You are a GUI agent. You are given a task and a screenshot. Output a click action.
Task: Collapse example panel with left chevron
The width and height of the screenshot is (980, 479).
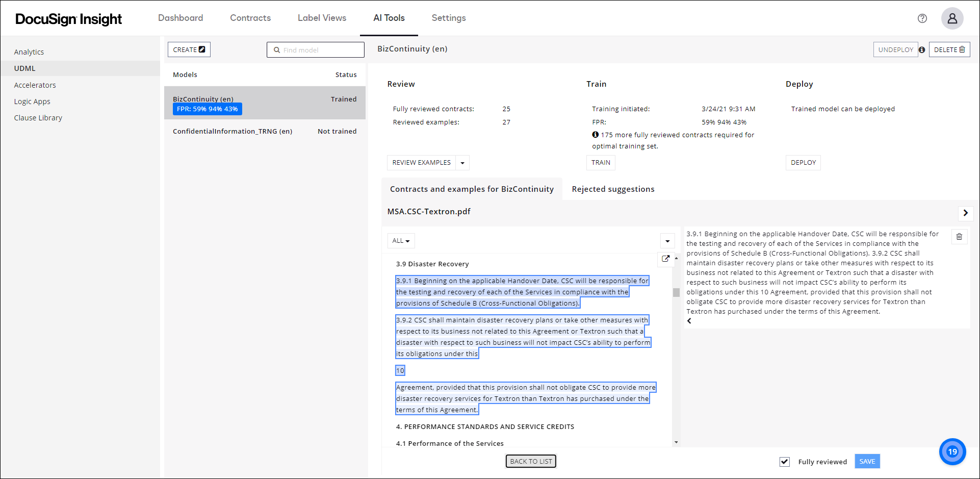pyautogui.click(x=689, y=321)
